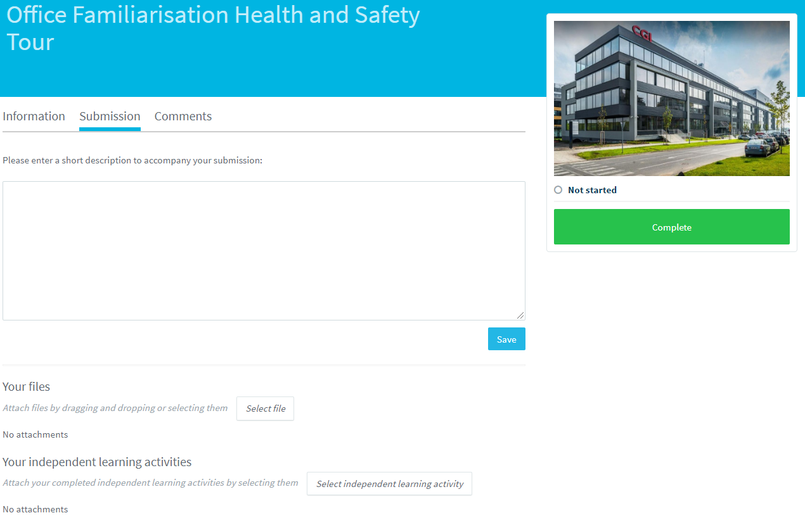The width and height of the screenshot is (805, 532).
Task: Click the Office Familiarisation Health and Safety Tour title
Action: pos(213,28)
